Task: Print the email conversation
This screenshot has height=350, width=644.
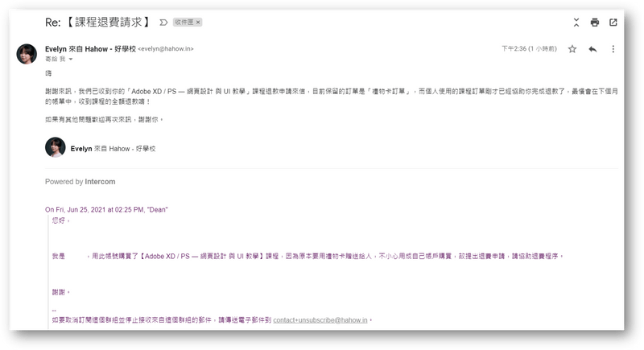Action: (594, 23)
